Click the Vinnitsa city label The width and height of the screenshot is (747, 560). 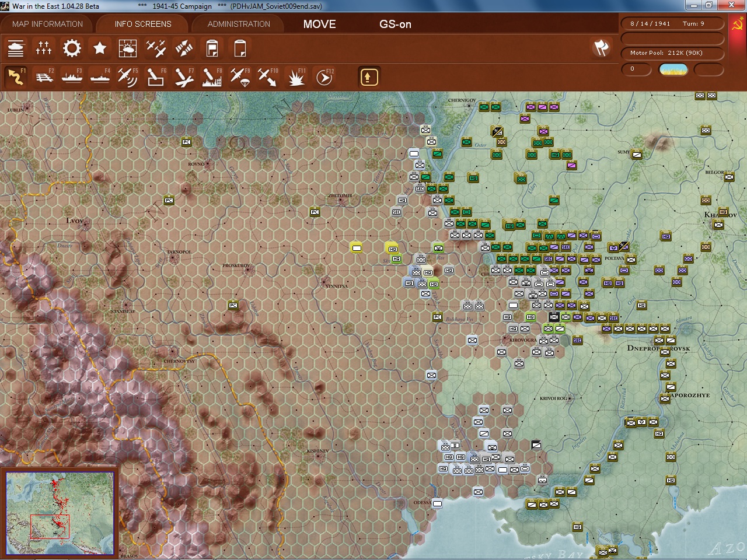(336, 286)
